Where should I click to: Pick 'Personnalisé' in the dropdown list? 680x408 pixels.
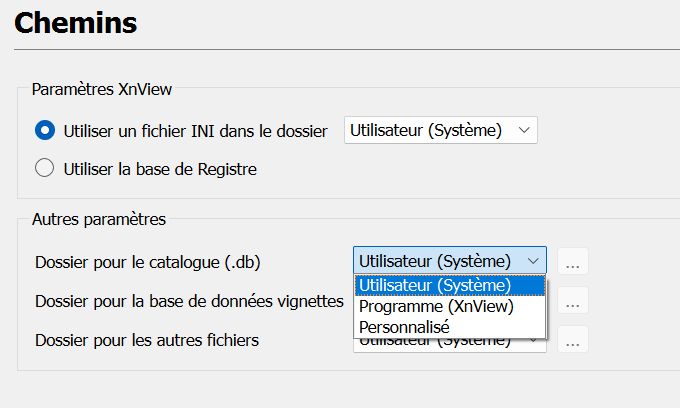pyautogui.click(x=404, y=327)
